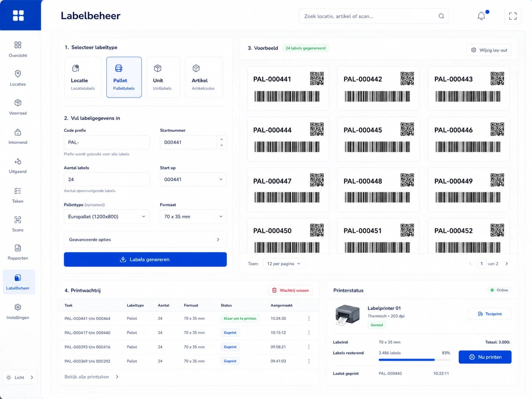532x399 pixels.
Task: Click the Online printer status badge
Action: pyautogui.click(x=499, y=290)
